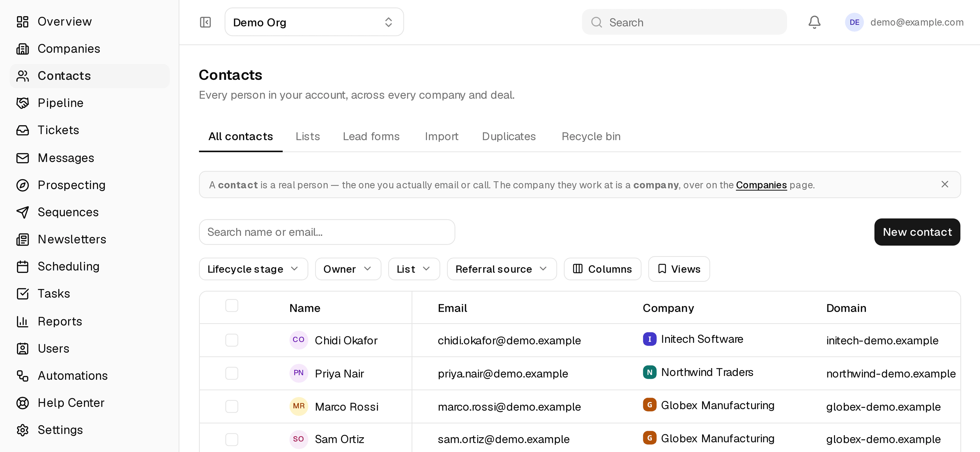This screenshot has width=980, height=452.
Task: Focus the top Search field
Action: coord(684,22)
